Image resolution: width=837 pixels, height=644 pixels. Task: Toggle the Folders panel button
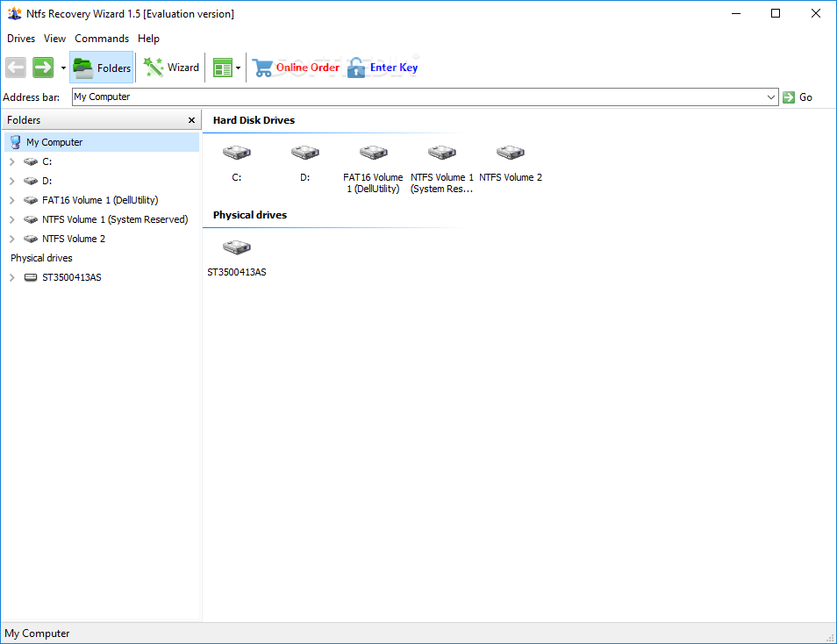tap(102, 68)
